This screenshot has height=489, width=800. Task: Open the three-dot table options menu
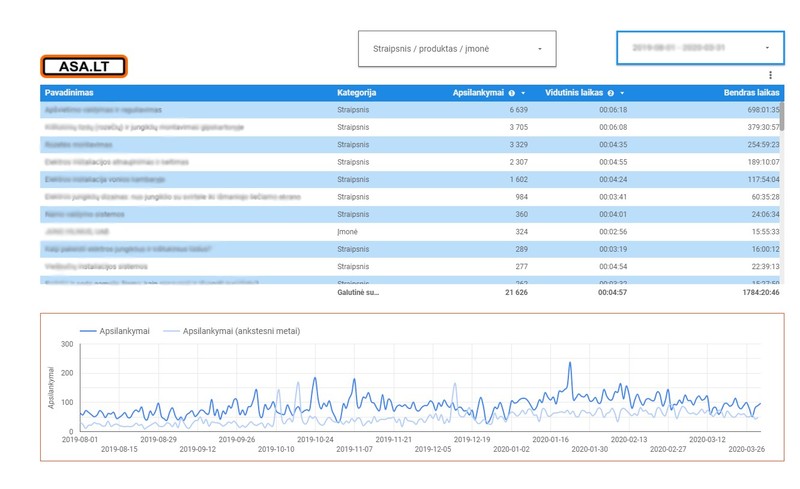(x=770, y=75)
